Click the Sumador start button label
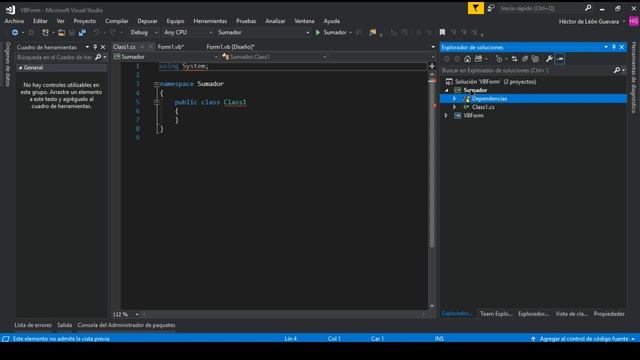This screenshot has height=360, width=640. click(335, 32)
